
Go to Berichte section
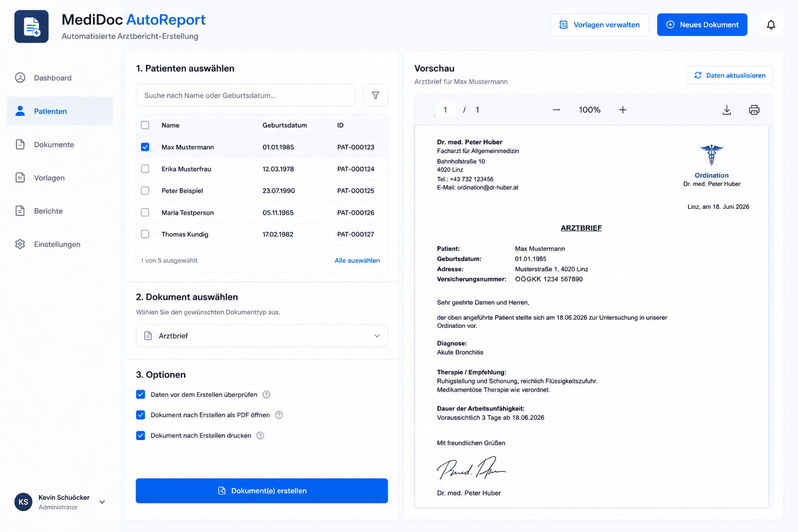[x=60, y=210]
